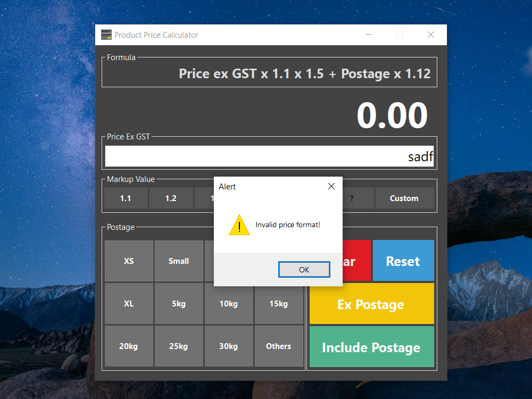The width and height of the screenshot is (532, 399).
Task: Select Small postage size
Action: point(179,261)
